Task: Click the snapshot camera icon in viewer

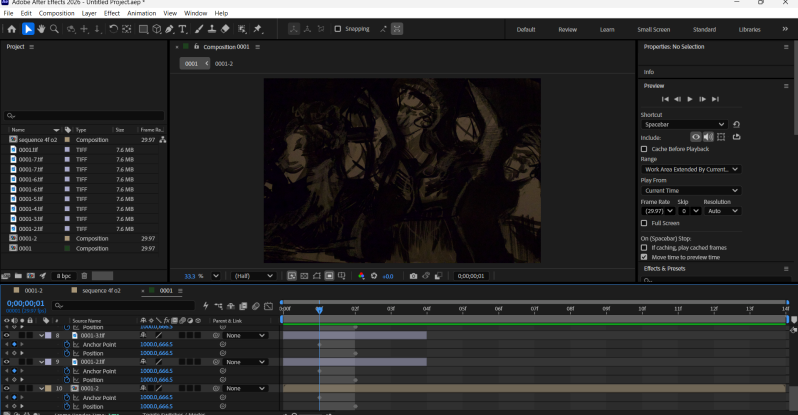Action: (413, 276)
